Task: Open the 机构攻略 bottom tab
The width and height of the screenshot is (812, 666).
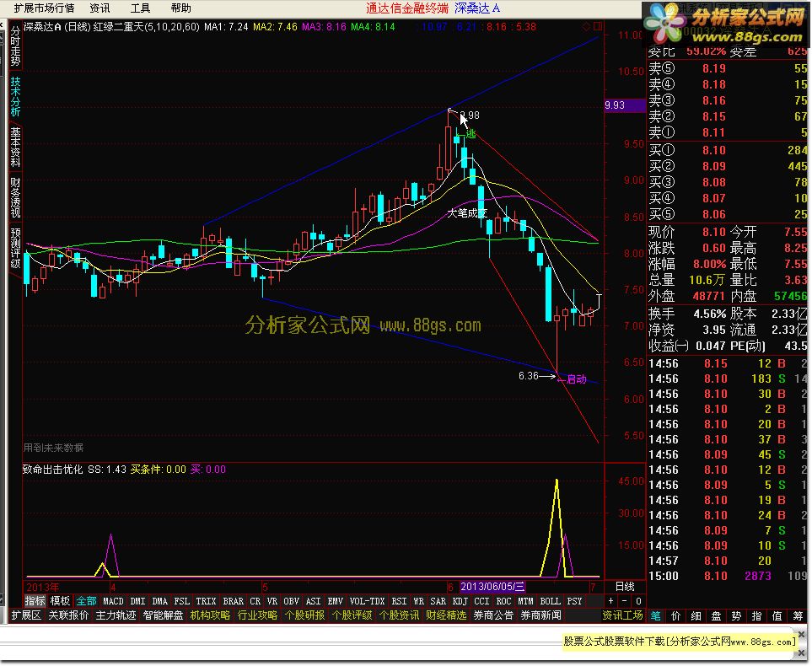Action: 210,615
